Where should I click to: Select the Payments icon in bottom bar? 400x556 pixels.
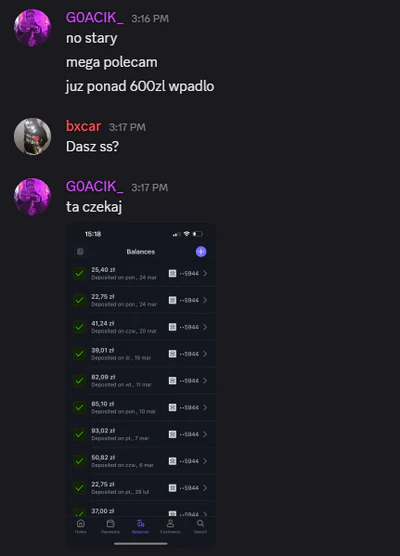(x=110, y=526)
